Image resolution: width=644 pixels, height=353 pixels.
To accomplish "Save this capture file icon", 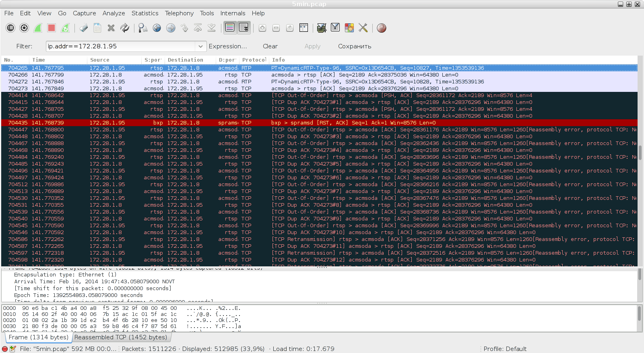I will coord(97,28).
